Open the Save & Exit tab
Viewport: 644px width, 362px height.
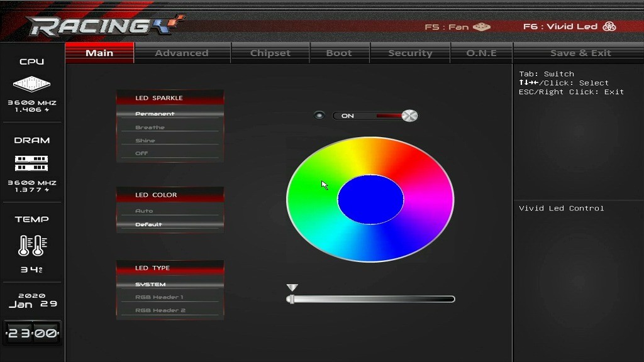(580, 53)
